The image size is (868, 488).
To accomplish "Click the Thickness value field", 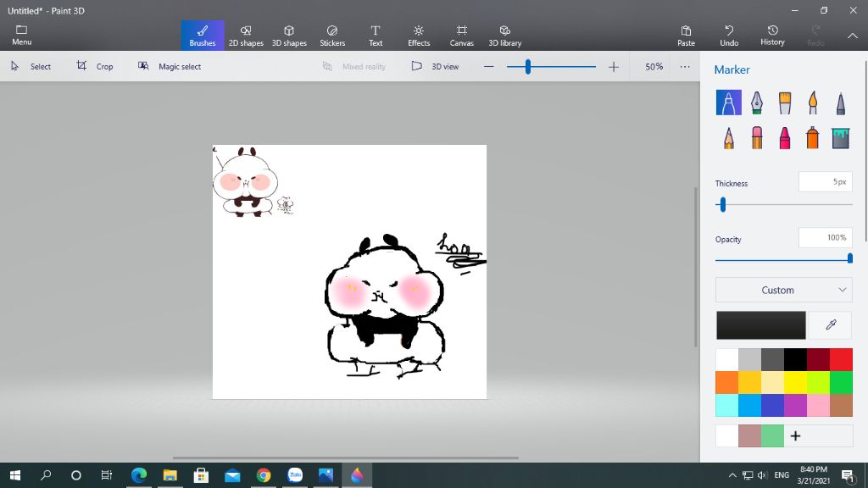I will tap(825, 182).
